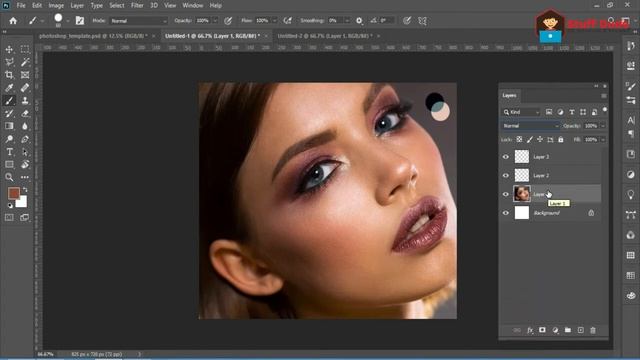The image size is (640, 360).
Task: Open brush smoothing options gear
Action: pos(359,21)
